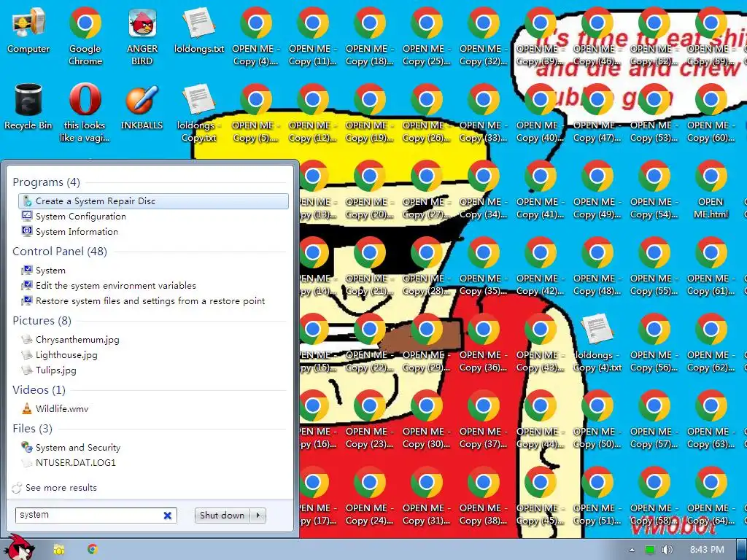Select 'OPEN ME - Copy (24)' icon
Image resolution: width=747 pixels, height=560 pixels.
point(370,496)
